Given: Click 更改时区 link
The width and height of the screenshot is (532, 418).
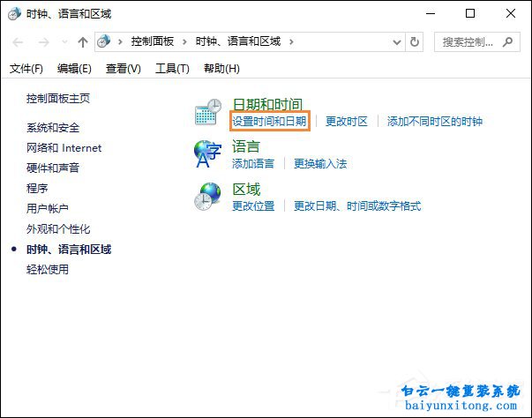Looking at the screenshot, I should click(x=347, y=122).
